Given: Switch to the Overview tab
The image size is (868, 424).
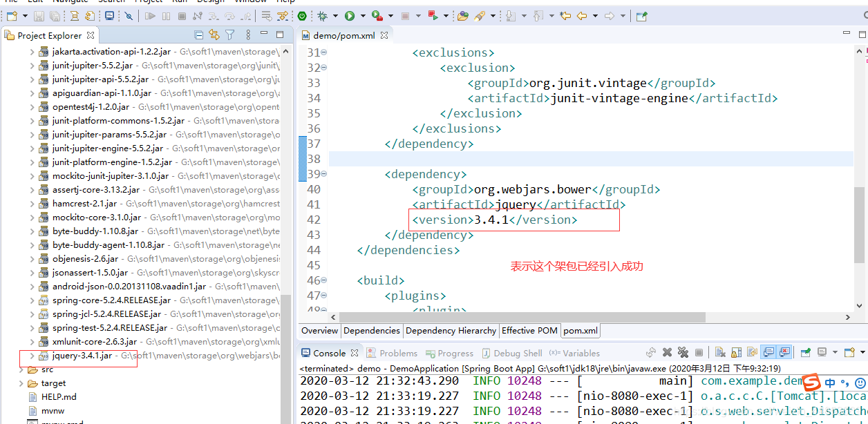Looking at the screenshot, I should (x=320, y=331).
